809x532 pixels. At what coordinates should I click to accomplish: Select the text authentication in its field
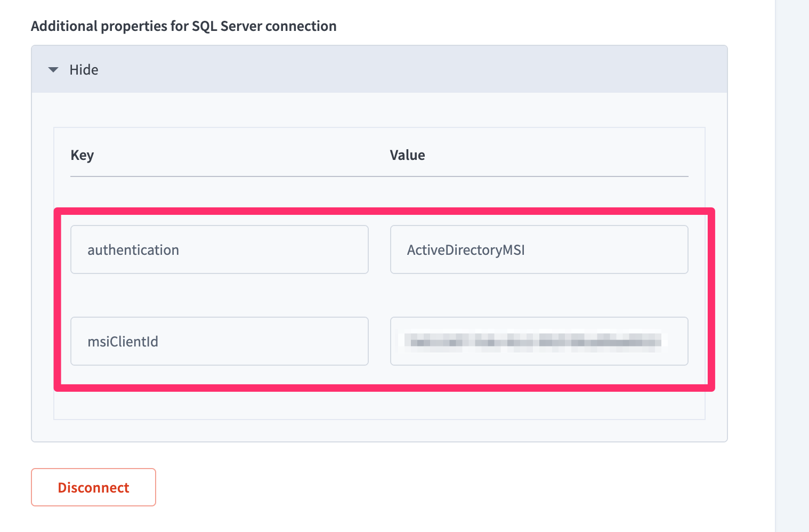click(133, 249)
